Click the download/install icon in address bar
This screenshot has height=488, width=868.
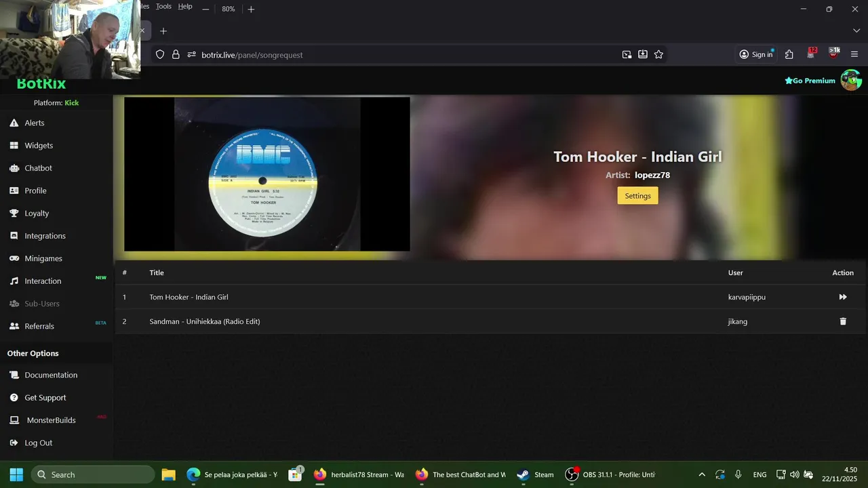coord(643,55)
